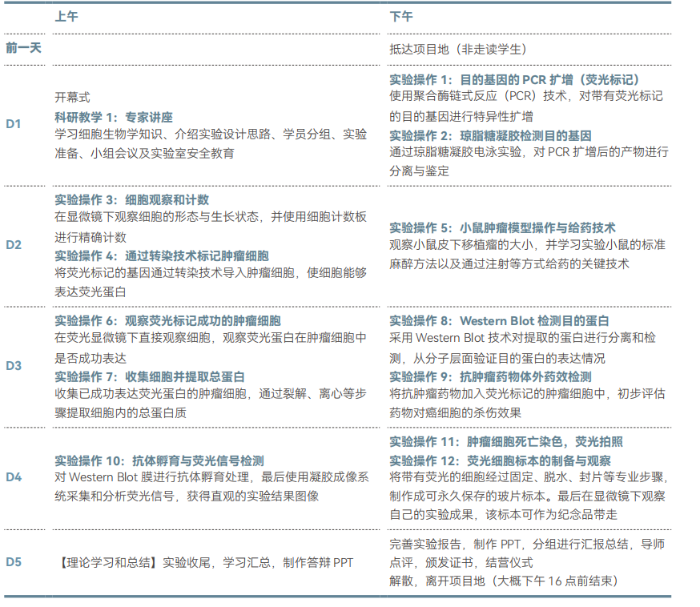
Task: Click the 上午 column header
Action: (66, 17)
